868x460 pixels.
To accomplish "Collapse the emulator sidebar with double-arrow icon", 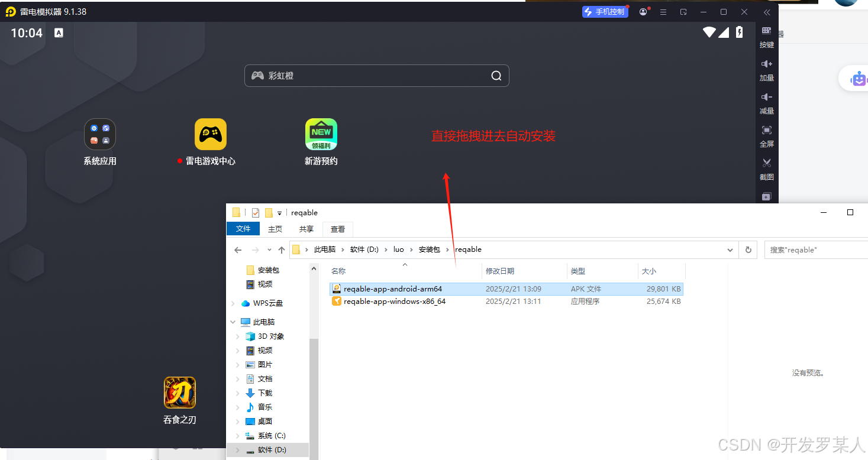I will click(x=767, y=12).
